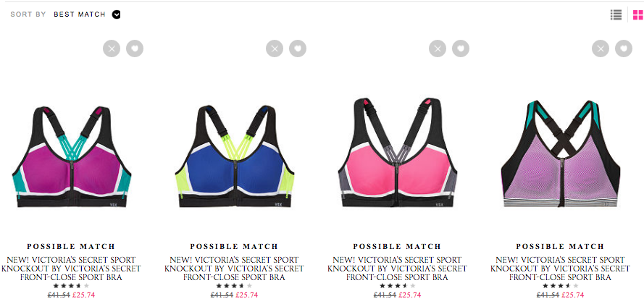644x304 pixels.
Task: Click the £25.74 price of the fourth product
Action: point(573,295)
